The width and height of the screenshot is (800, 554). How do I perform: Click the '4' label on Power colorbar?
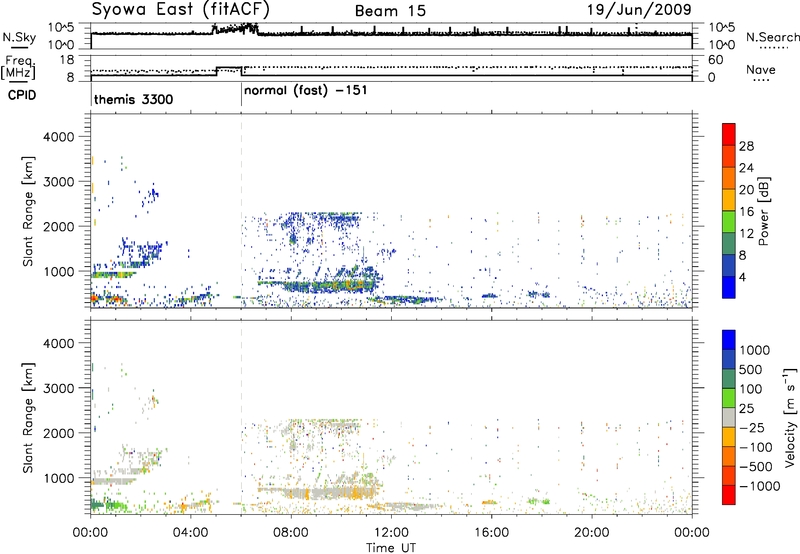pyautogui.click(x=742, y=278)
